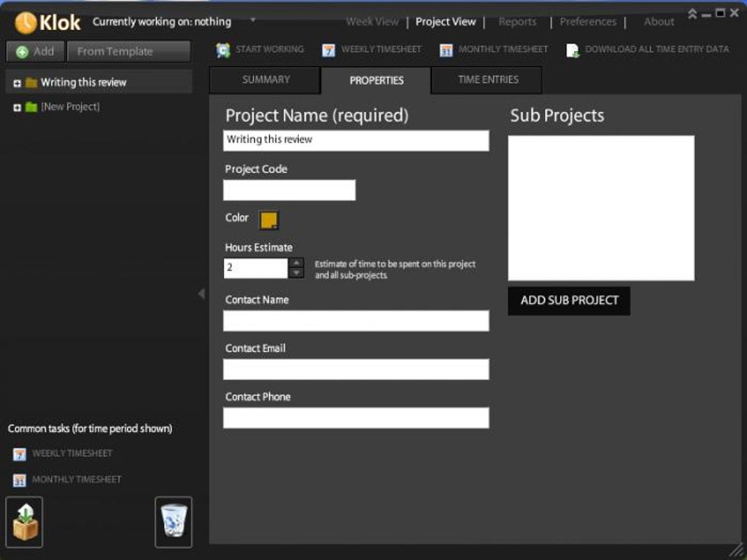Click into the Project Code field

tap(289, 190)
